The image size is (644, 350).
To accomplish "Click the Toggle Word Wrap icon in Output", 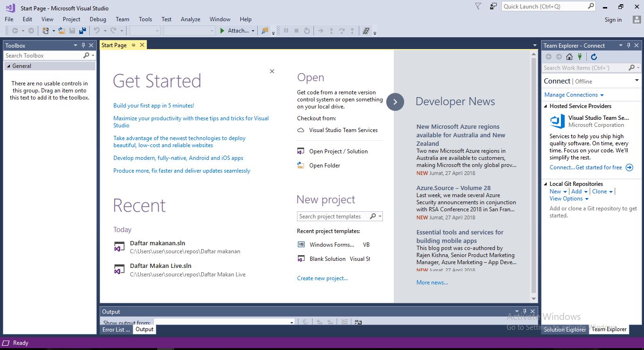I will click(x=358, y=322).
